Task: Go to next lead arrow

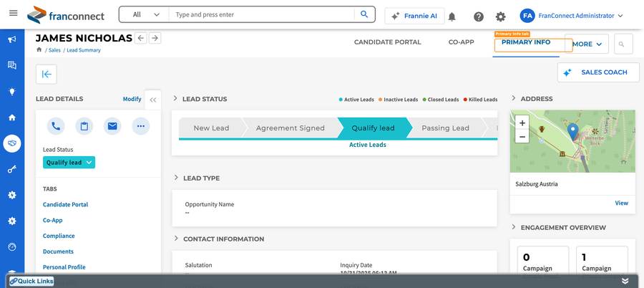Action: tap(155, 38)
